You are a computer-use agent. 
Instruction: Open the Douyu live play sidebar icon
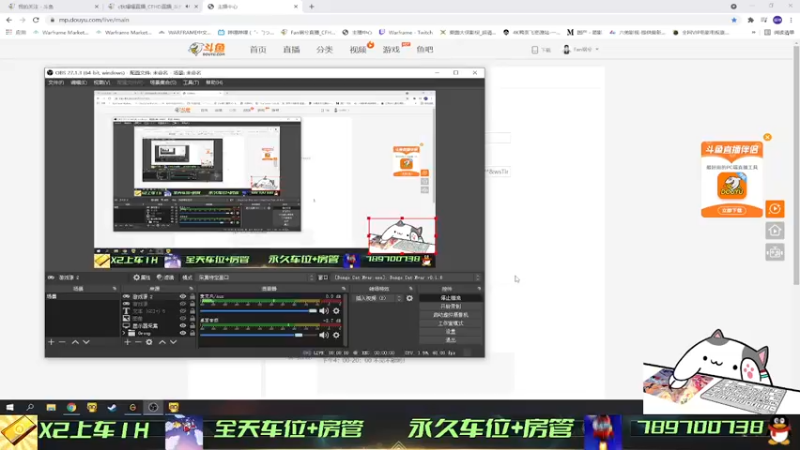click(x=774, y=209)
